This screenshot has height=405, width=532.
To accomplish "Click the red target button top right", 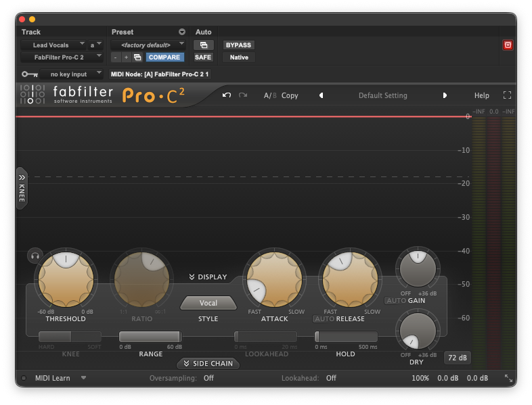I will (508, 45).
